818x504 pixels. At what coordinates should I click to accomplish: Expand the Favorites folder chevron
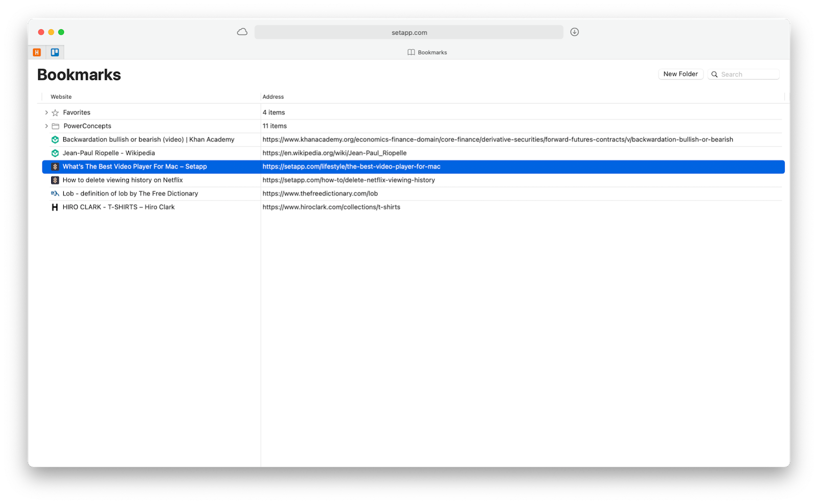[46, 112]
